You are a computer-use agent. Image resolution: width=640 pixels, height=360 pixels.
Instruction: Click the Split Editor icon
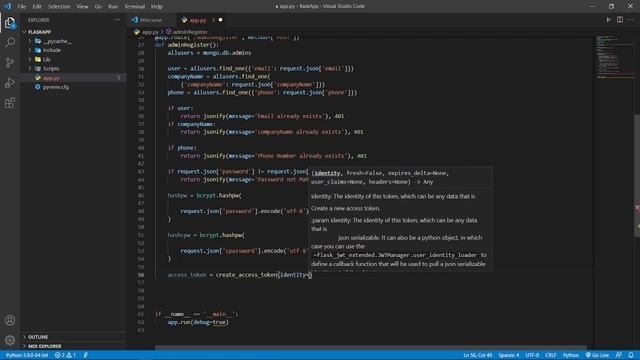pyautogui.click(x=620, y=20)
